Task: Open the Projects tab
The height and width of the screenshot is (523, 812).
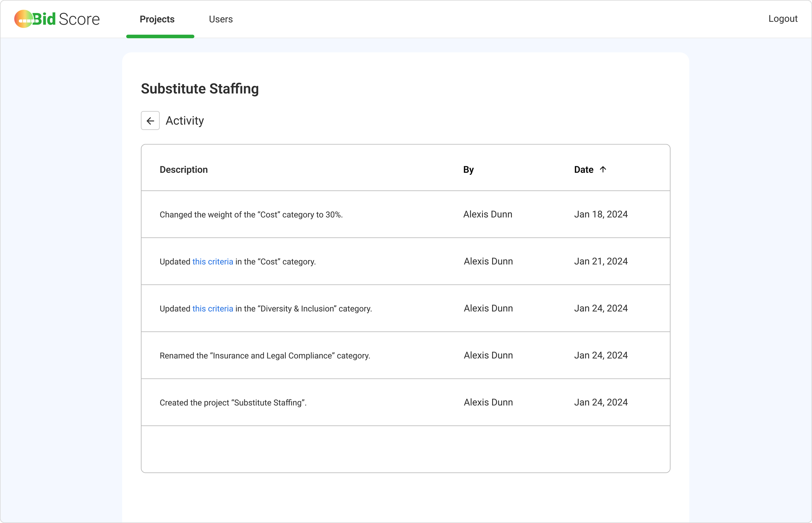Action: pos(157,19)
